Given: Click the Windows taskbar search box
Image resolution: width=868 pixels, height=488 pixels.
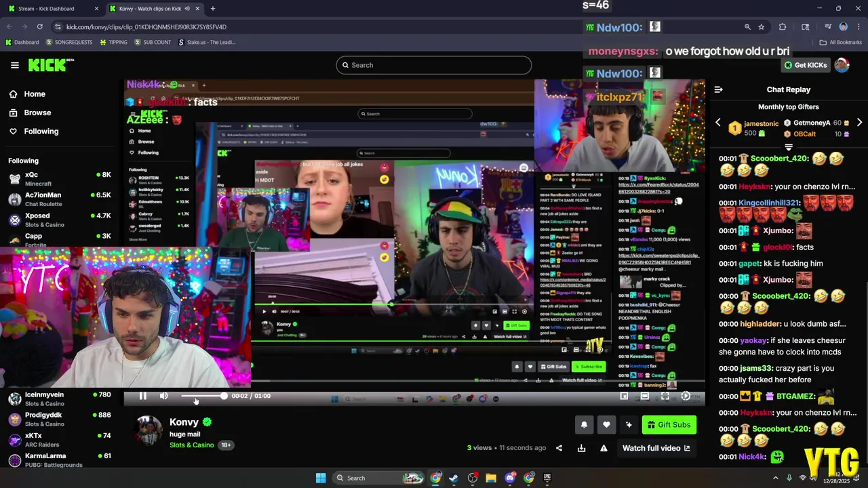Looking at the screenshot, I should click(380, 478).
